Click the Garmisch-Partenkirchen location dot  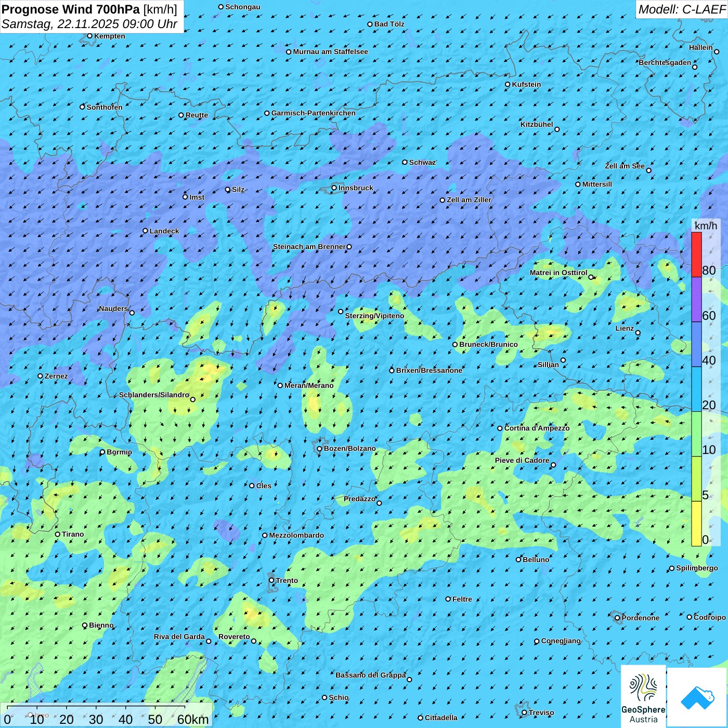pos(267,113)
